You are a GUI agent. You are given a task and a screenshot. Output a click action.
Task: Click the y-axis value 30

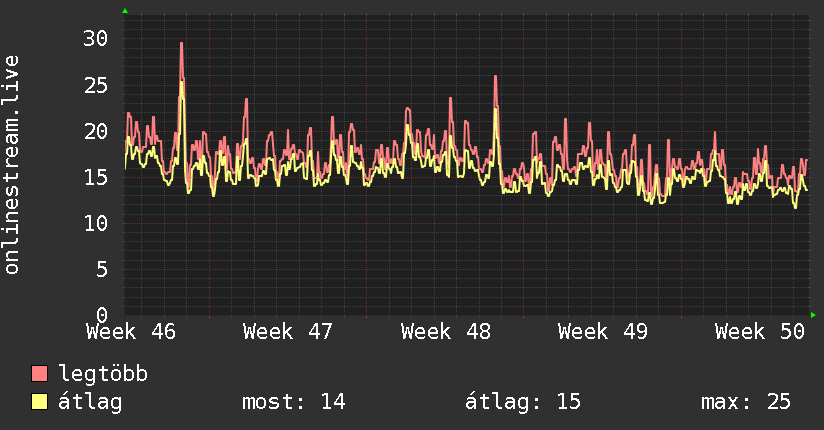96,38
